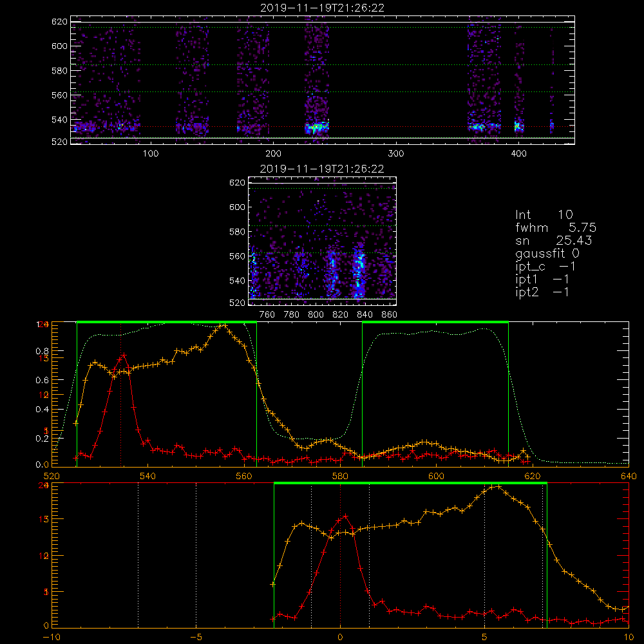This screenshot has height=644, width=644.
Task: Click thick green bar atop the bottom plot
Action: coord(410,483)
